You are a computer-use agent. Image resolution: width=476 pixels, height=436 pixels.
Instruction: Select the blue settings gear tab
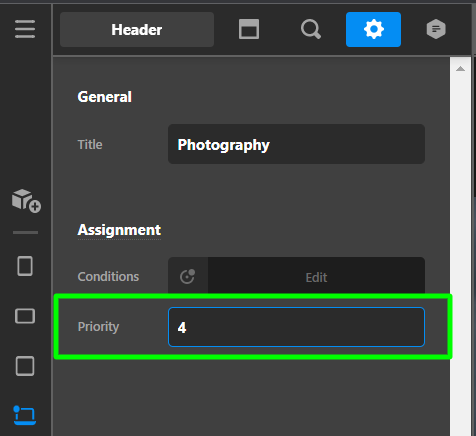[x=373, y=29]
